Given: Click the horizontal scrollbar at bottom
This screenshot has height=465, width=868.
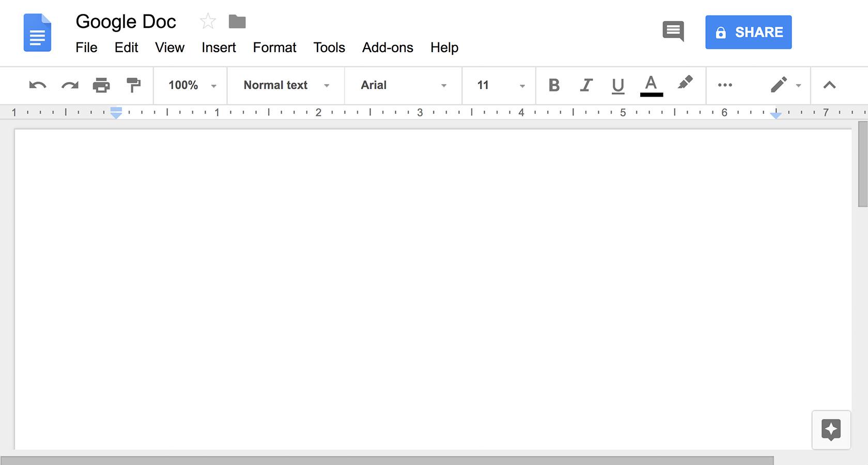Looking at the screenshot, I should coord(387,460).
